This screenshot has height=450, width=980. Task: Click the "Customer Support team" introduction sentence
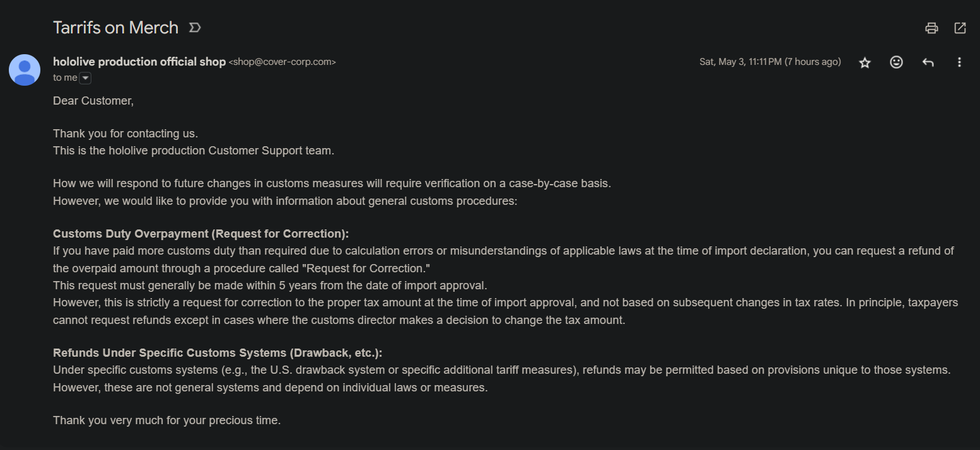point(194,151)
